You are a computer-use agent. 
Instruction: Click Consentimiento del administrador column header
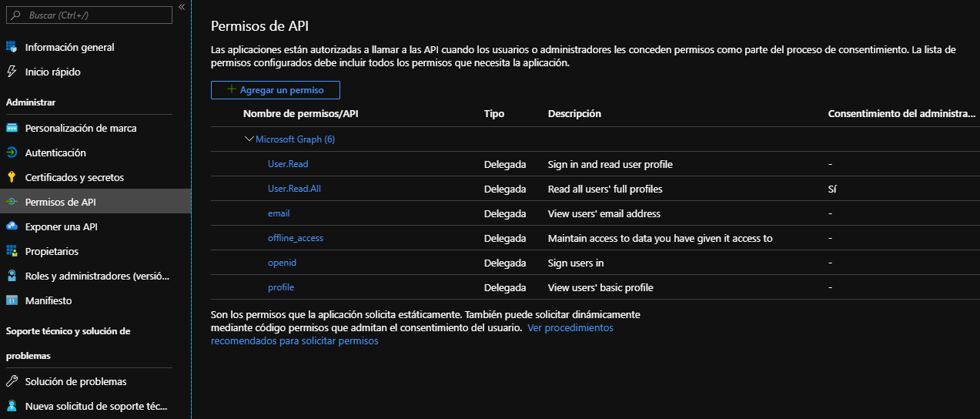pos(902,113)
